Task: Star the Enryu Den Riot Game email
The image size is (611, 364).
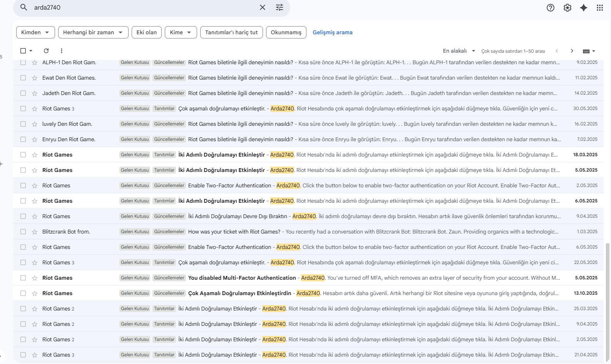Action: click(35, 139)
